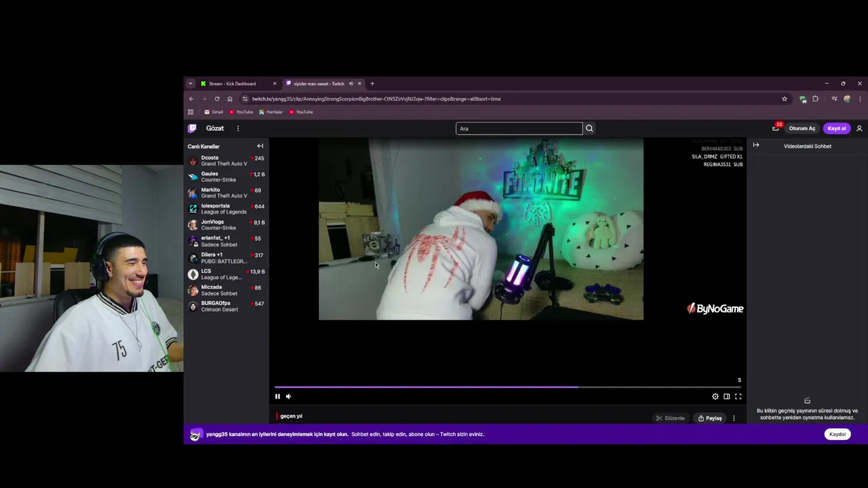Screen dimensions: 868x488
Task: Click the browser home button
Action: click(230, 99)
